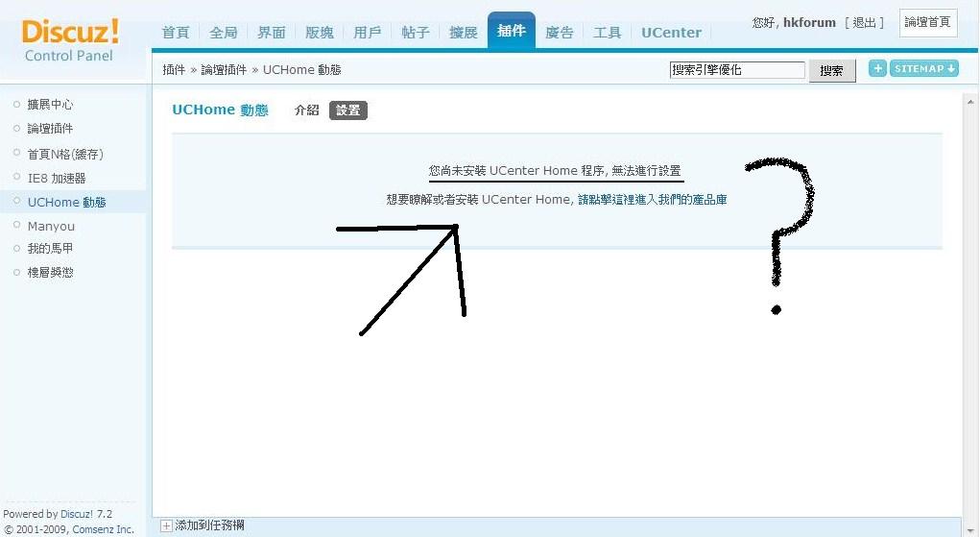Switch to the 設置 tab

348,110
